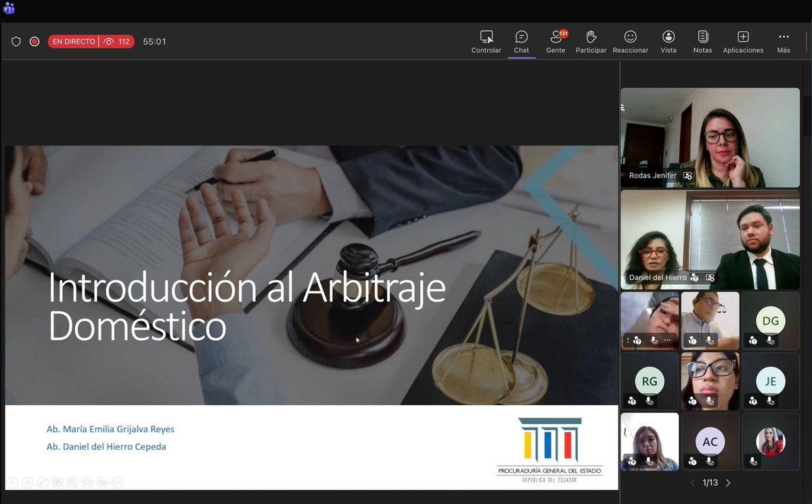This screenshot has width=812, height=504.
Task: Click the 55:01 meeting timer
Action: point(154,41)
